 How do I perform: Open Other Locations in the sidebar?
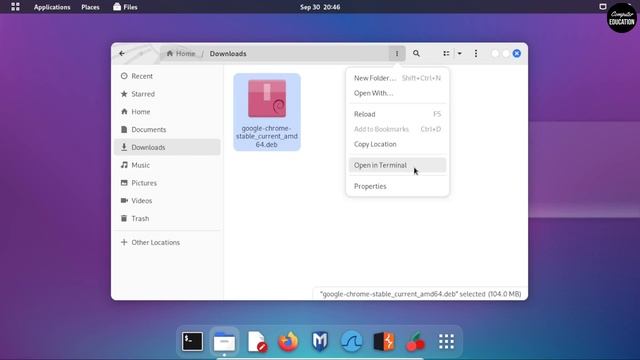click(x=167, y=242)
